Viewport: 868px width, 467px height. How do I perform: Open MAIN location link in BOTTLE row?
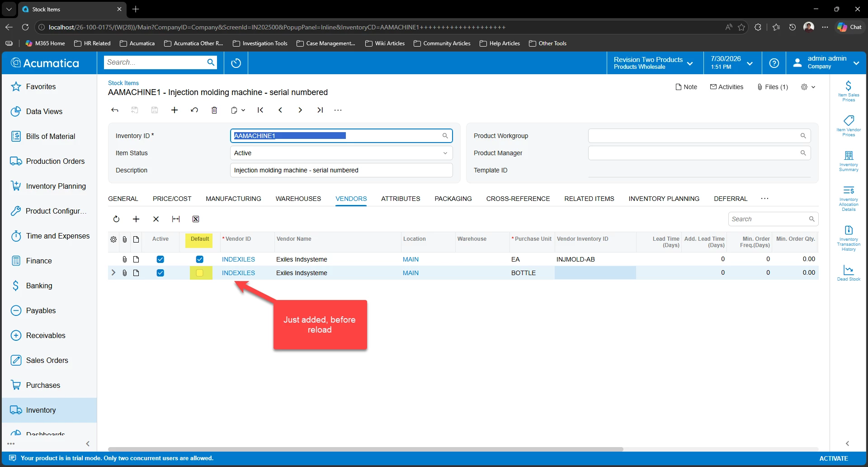coord(410,273)
